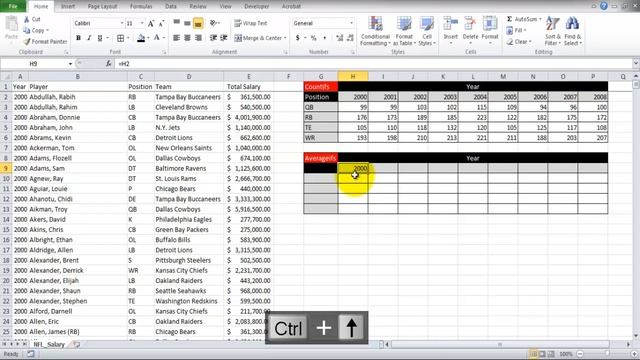Image resolution: width=640 pixels, height=360 pixels.
Task: Open Find & Select menu
Action: point(573,31)
